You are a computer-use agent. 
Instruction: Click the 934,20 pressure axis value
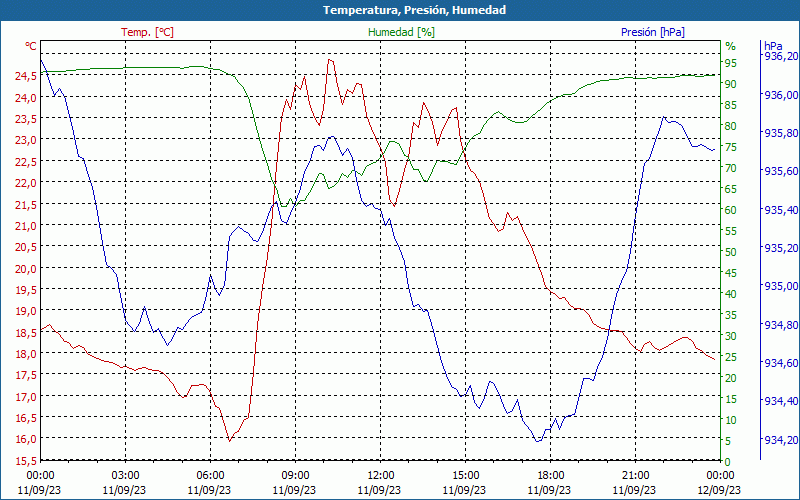pyautogui.click(x=781, y=439)
